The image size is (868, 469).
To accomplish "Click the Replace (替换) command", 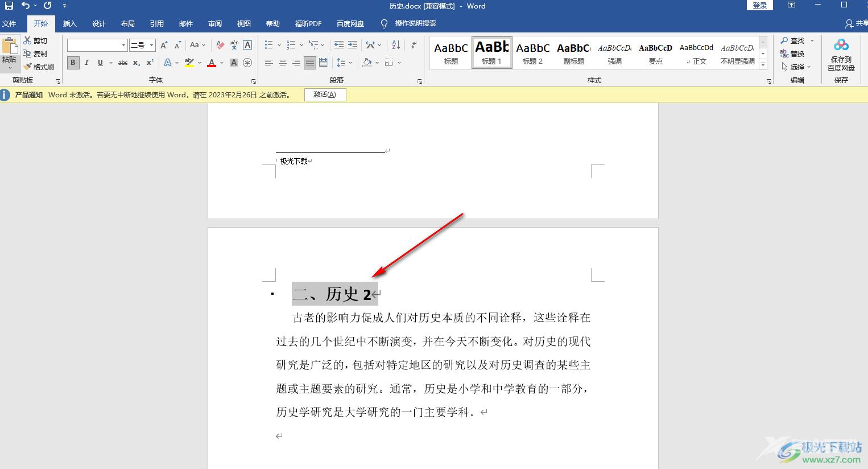I will pos(792,54).
